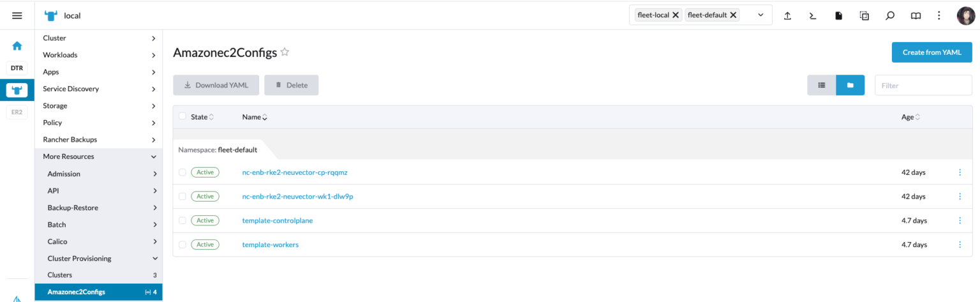The height and width of the screenshot is (302, 980).
Task: Click the download KubeConfig file icon
Action: [x=839, y=16]
